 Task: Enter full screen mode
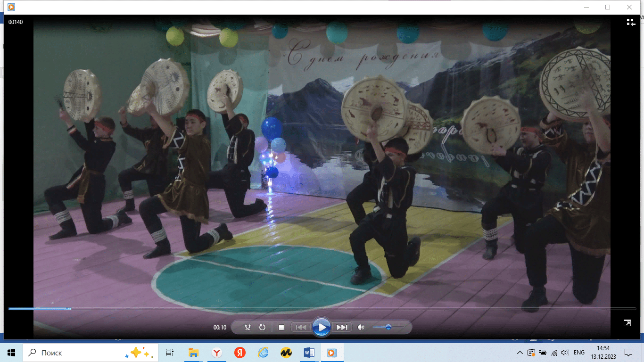coord(627,323)
